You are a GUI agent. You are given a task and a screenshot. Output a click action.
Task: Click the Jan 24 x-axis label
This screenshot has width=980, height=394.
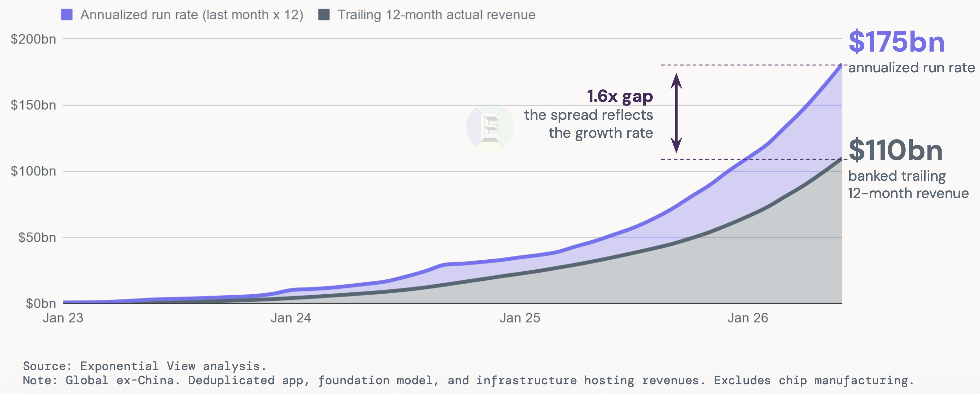(291, 318)
